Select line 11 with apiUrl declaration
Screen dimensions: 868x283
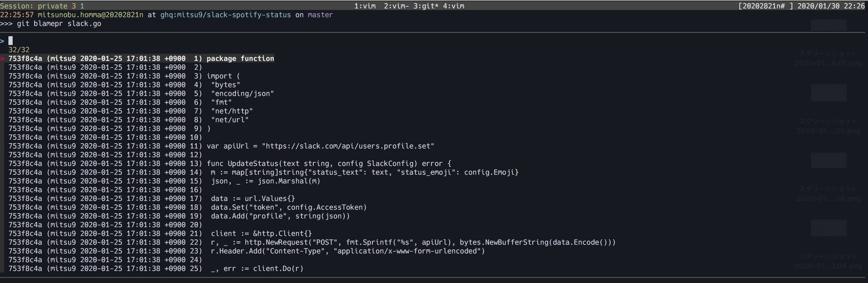(221, 146)
